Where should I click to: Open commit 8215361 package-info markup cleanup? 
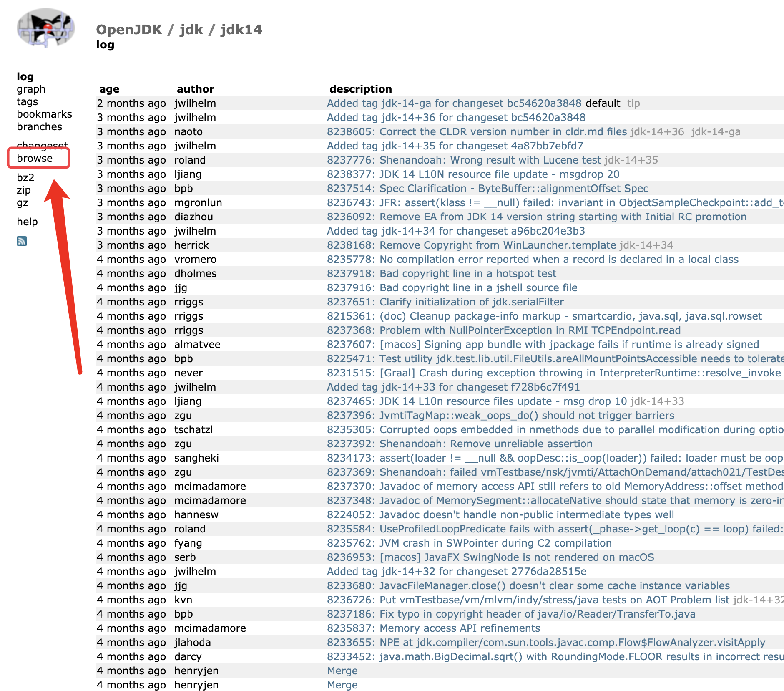click(544, 316)
